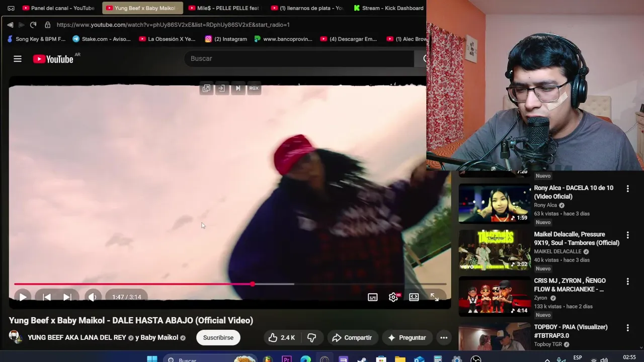
Task: Open Windows Start menu
Action: pyautogui.click(x=152, y=359)
